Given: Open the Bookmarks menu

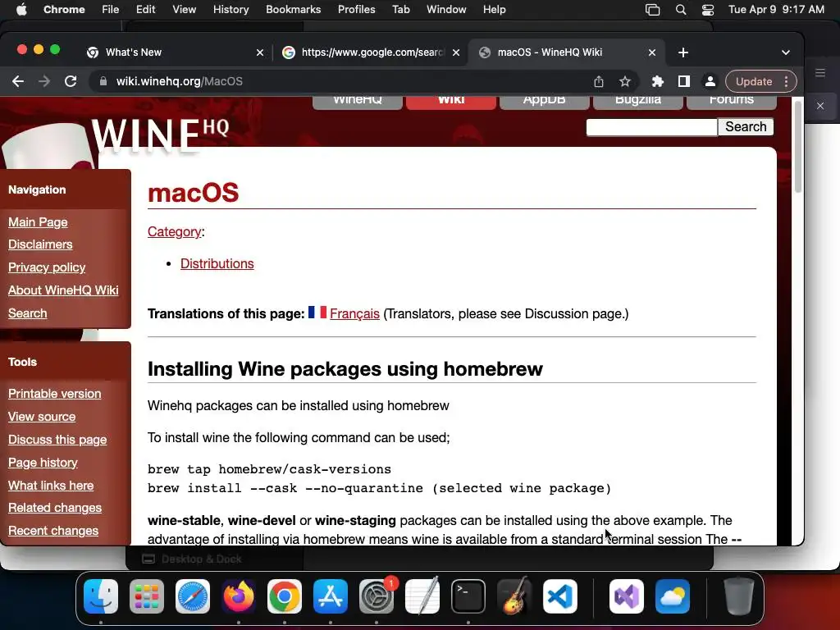Looking at the screenshot, I should [294, 10].
